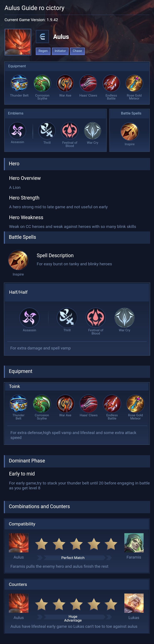The width and height of the screenshot is (154, 644).
Task: Click the Thunder Belt icon in the top Equipment panel
Action: click(19, 83)
